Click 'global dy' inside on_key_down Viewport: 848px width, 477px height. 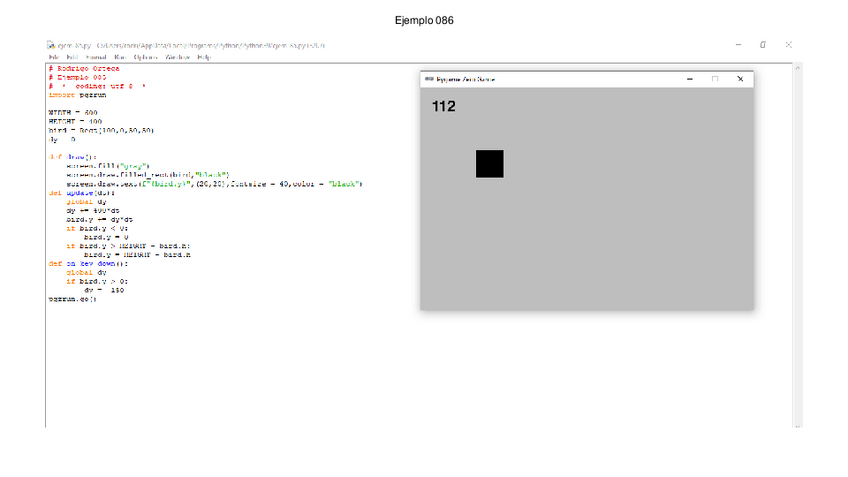(87, 273)
